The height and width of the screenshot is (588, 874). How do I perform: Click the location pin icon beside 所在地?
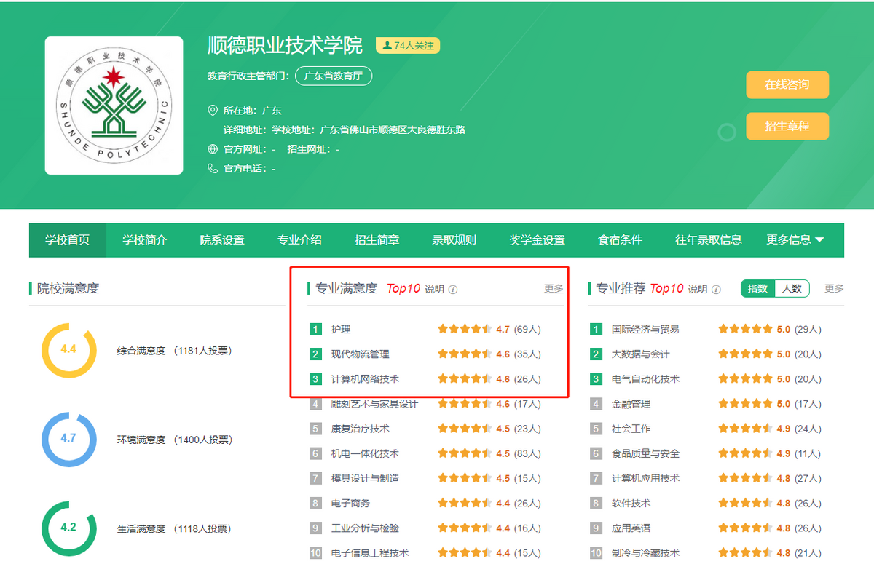(213, 111)
